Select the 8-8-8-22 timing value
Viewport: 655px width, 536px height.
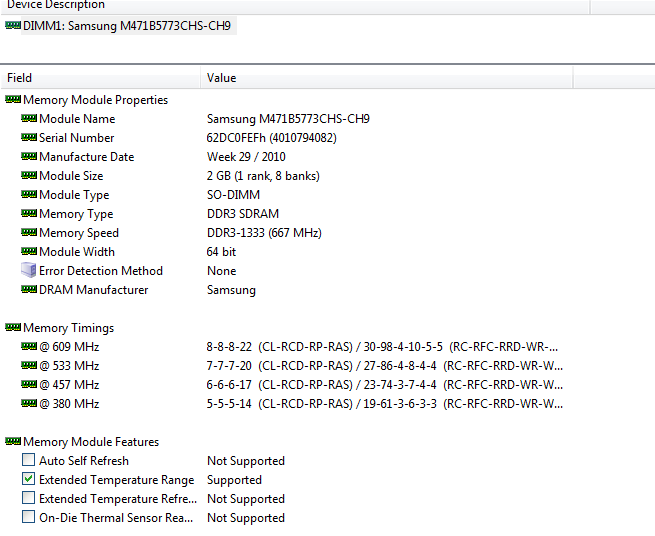[x=229, y=347]
